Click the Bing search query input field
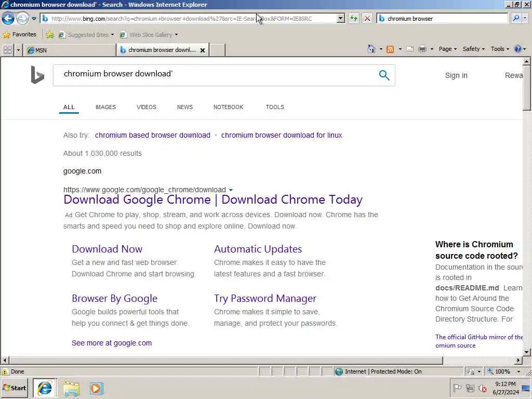The image size is (532, 399). tap(217, 75)
